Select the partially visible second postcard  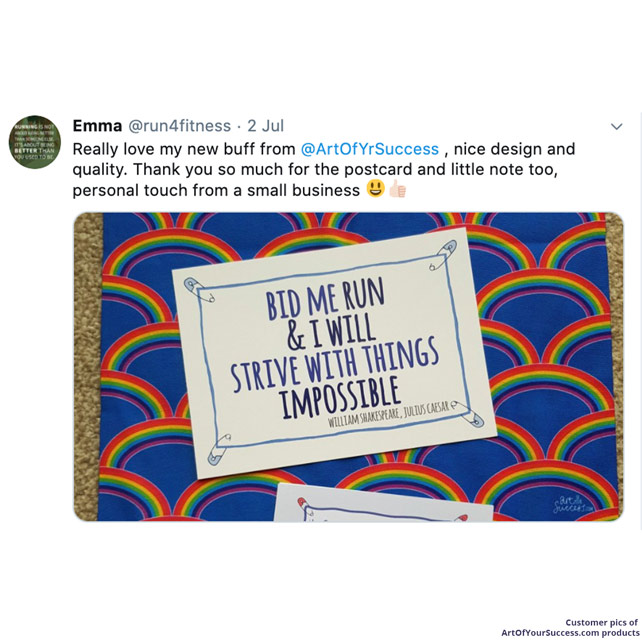(384, 503)
